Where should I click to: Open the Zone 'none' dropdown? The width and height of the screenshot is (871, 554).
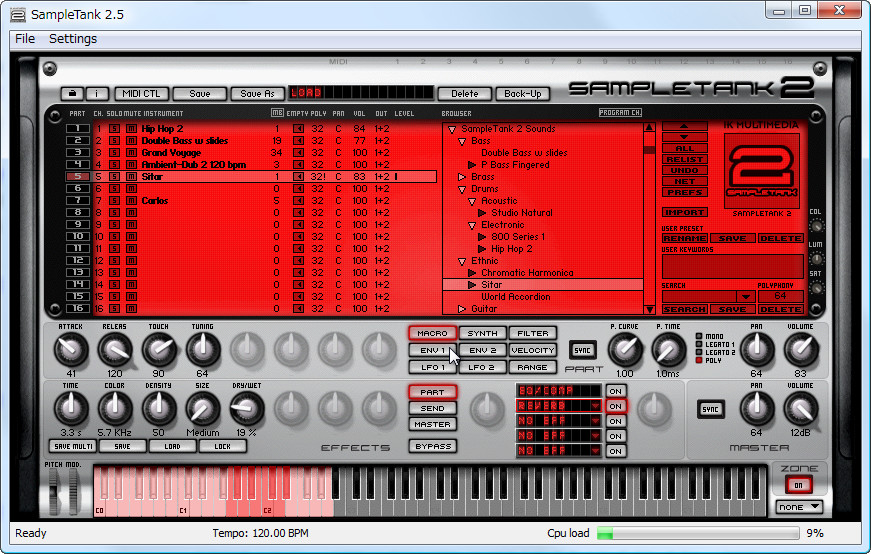pyautogui.click(x=798, y=507)
